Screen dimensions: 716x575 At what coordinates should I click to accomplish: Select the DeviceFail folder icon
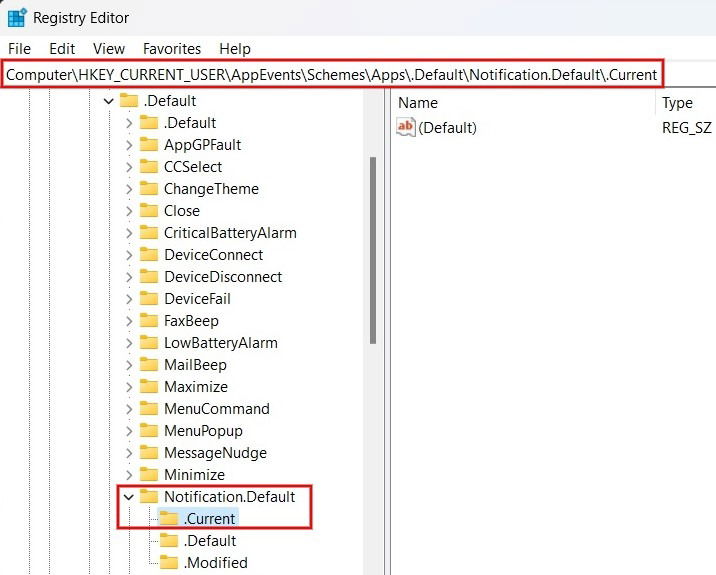(x=149, y=299)
